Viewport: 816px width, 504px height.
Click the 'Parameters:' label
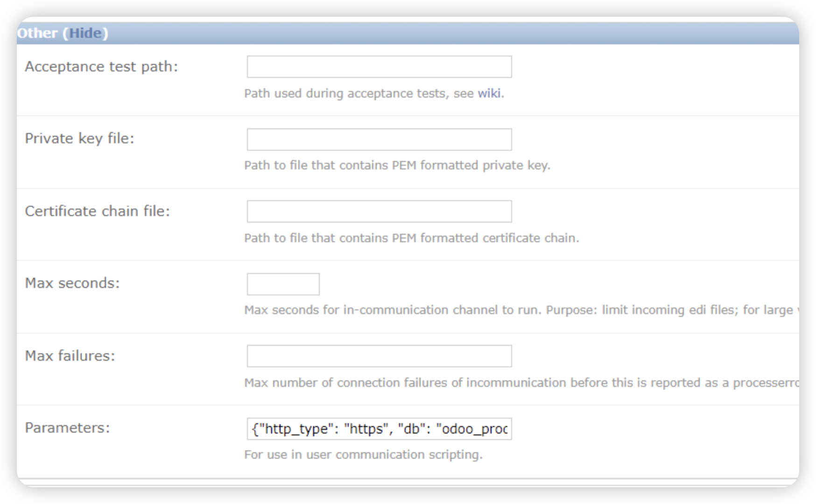point(67,428)
